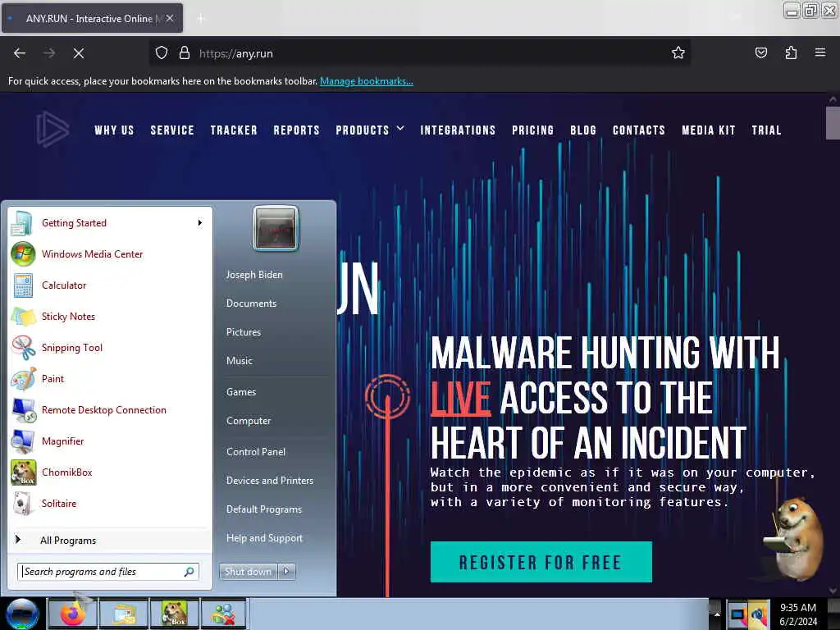Open Solitaire from the Start menu
The height and width of the screenshot is (630, 840).
(110, 504)
